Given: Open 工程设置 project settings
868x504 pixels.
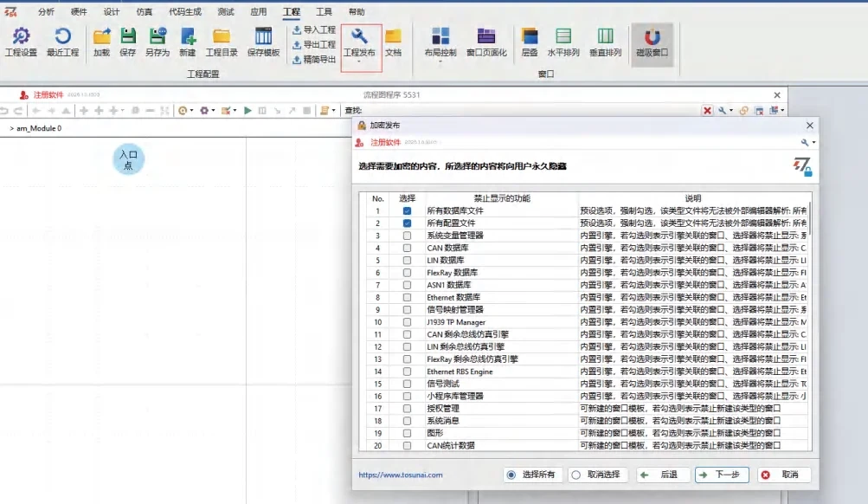Looking at the screenshot, I should tap(21, 42).
